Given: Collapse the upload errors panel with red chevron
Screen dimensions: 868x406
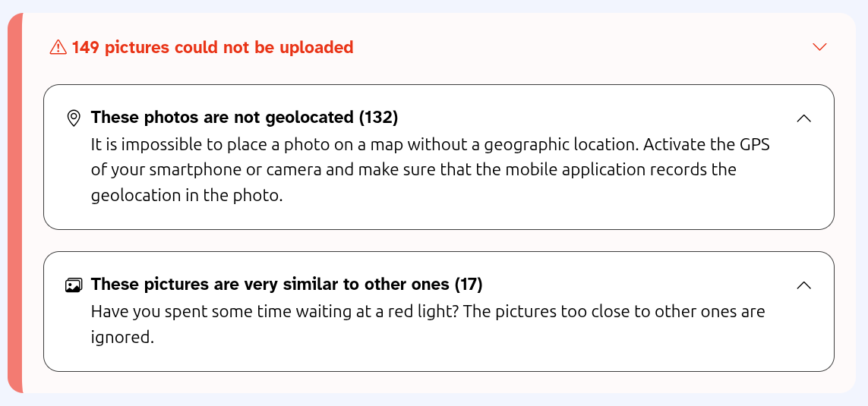Looking at the screenshot, I should tap(819, 47).
